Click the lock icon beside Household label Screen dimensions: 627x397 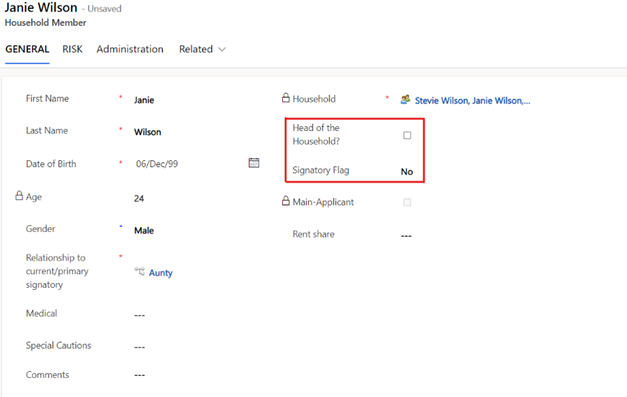286,98
